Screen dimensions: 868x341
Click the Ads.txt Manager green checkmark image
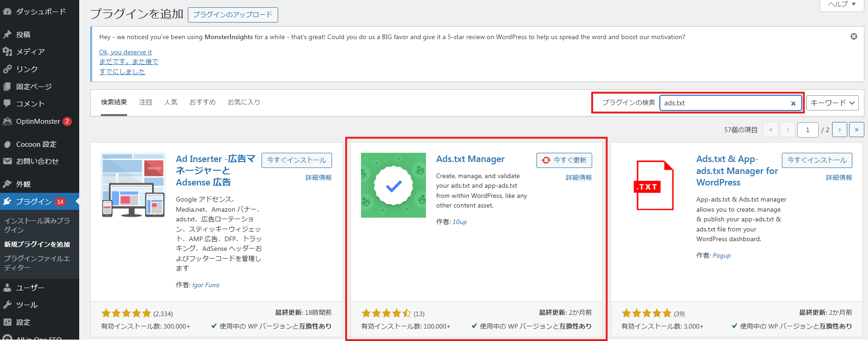(393, 185)
